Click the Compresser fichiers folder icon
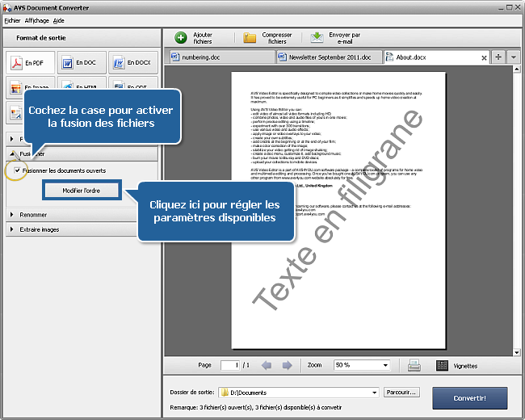This screenshot has width=525, height=420. 250,38
